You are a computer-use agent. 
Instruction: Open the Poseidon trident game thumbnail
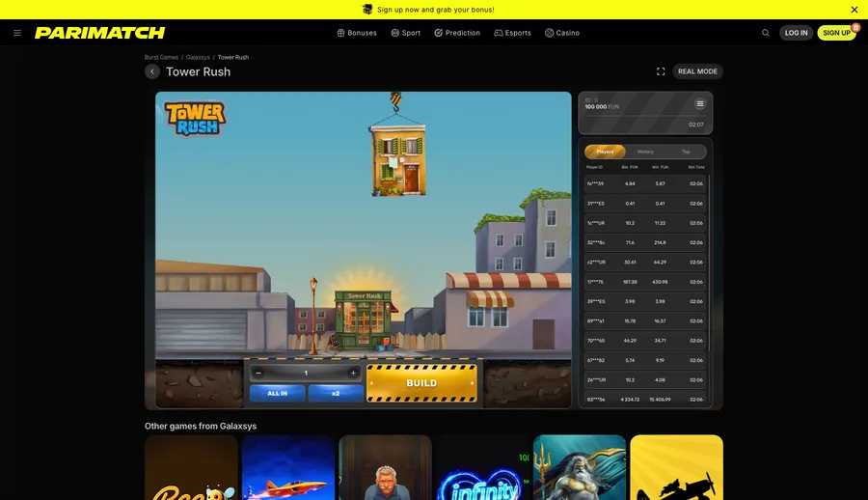tap(580, 467)
